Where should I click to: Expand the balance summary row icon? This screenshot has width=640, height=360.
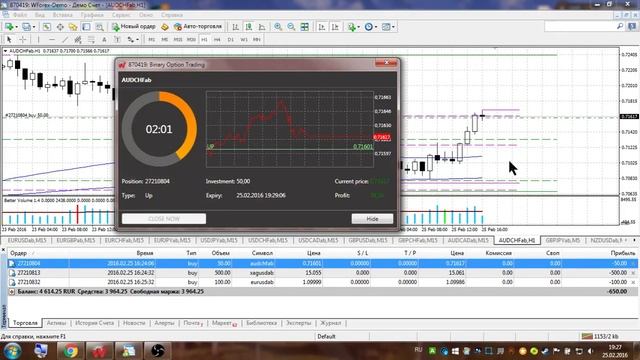coord(11,291)
